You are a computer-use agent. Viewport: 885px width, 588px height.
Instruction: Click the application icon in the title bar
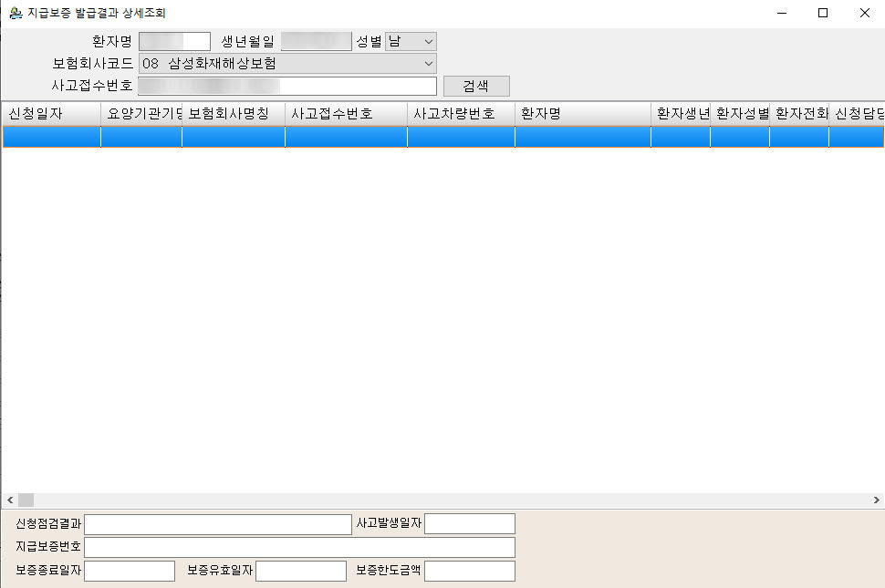[15, 14]
